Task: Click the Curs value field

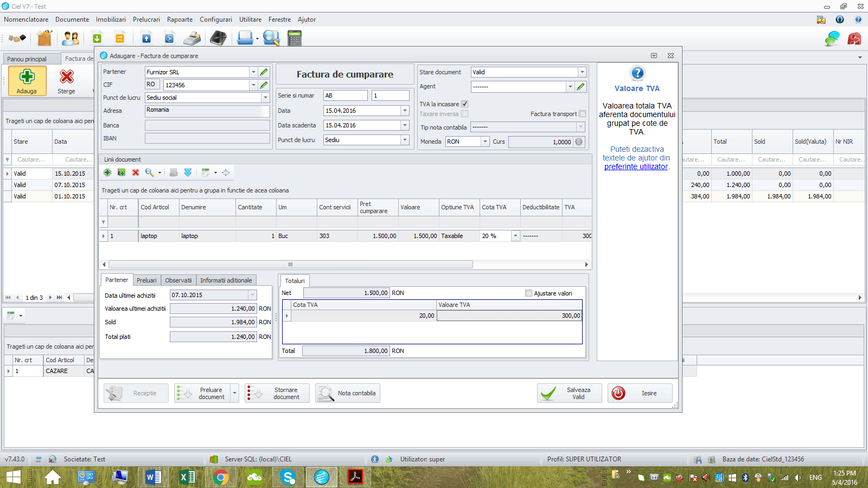Action: click(541, 142)
